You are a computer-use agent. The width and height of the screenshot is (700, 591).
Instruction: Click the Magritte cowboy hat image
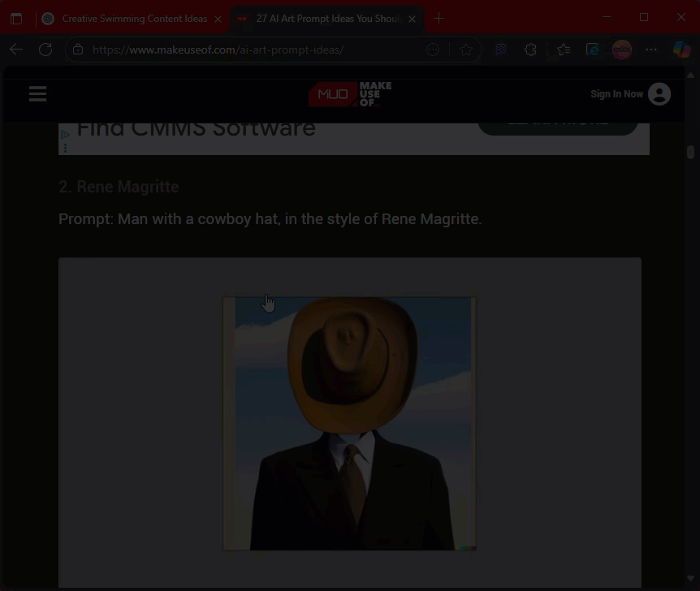(x=350, y=423)
